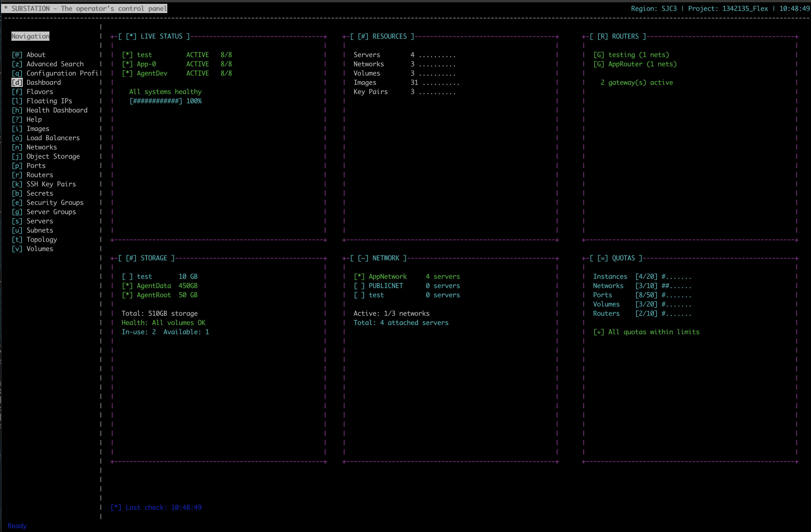Click the AppNetwork entry in Network panel
The height and width of the screenshot is (532, 811).
click(388, 276)
